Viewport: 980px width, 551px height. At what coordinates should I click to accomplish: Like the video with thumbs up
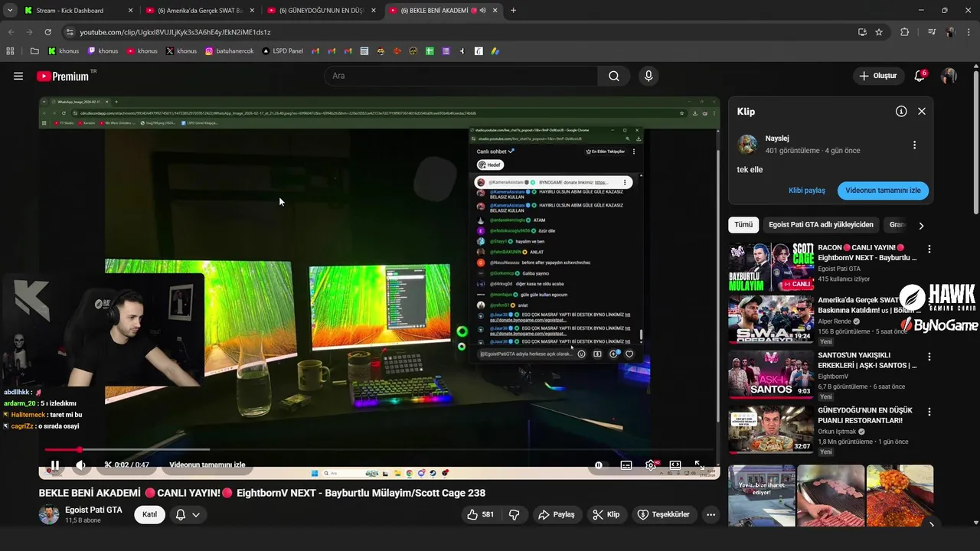(480, 514)
